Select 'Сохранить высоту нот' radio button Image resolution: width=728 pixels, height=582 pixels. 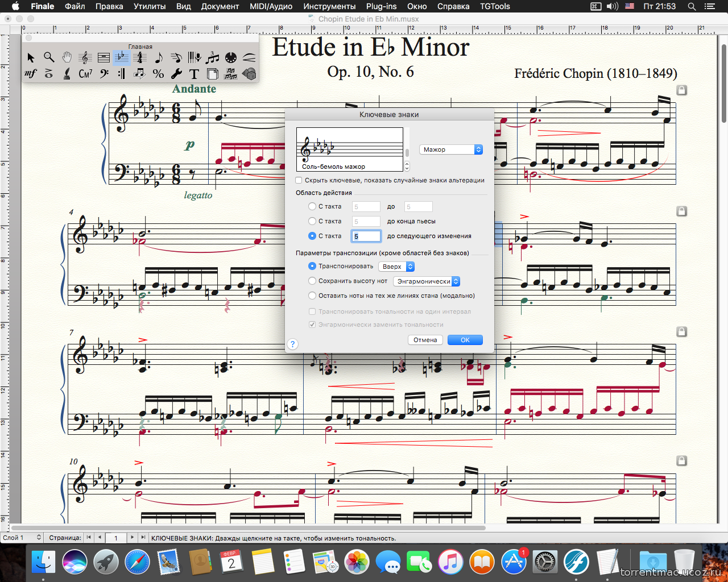point(312,281)
